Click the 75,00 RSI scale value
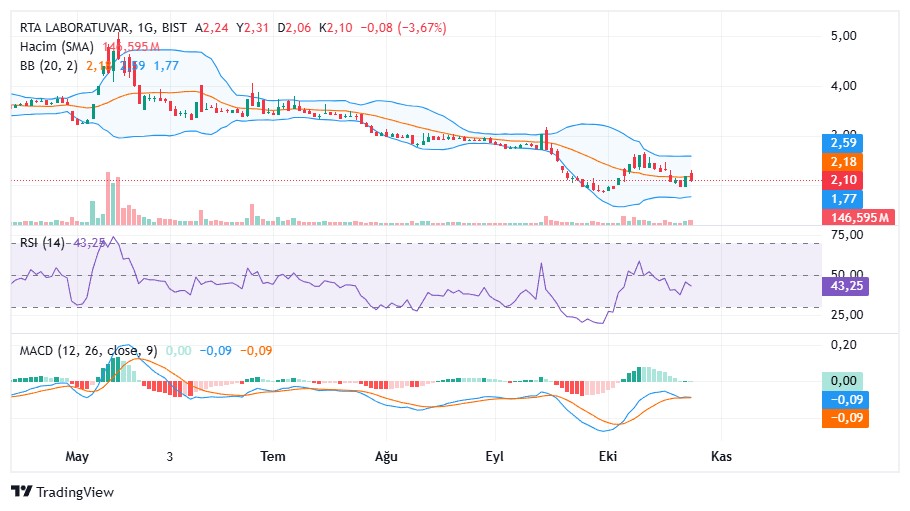 847,235
